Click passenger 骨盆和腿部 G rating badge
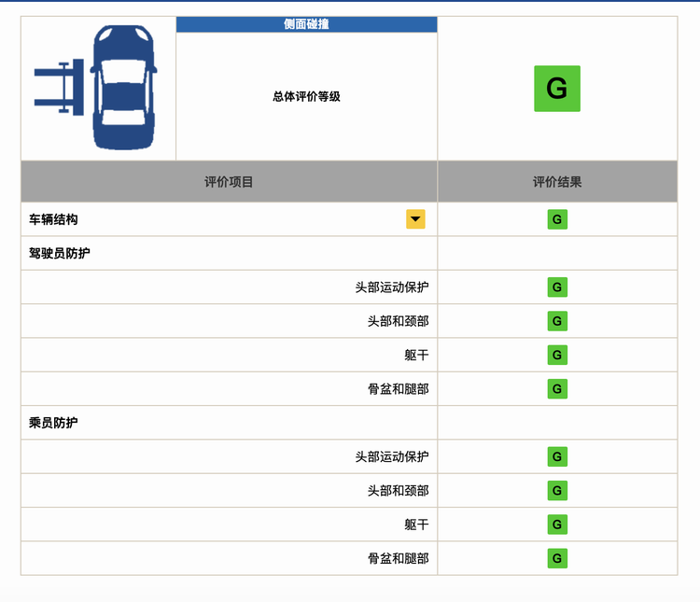Screen dimensions: 700x602 coord(557,558)
